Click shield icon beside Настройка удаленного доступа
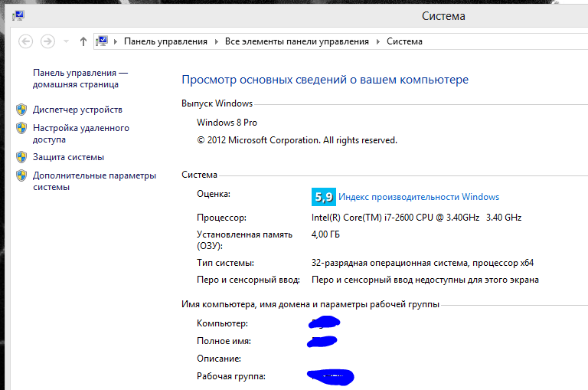This screenshot has width=588, height=390. click(x=21, y=128)
